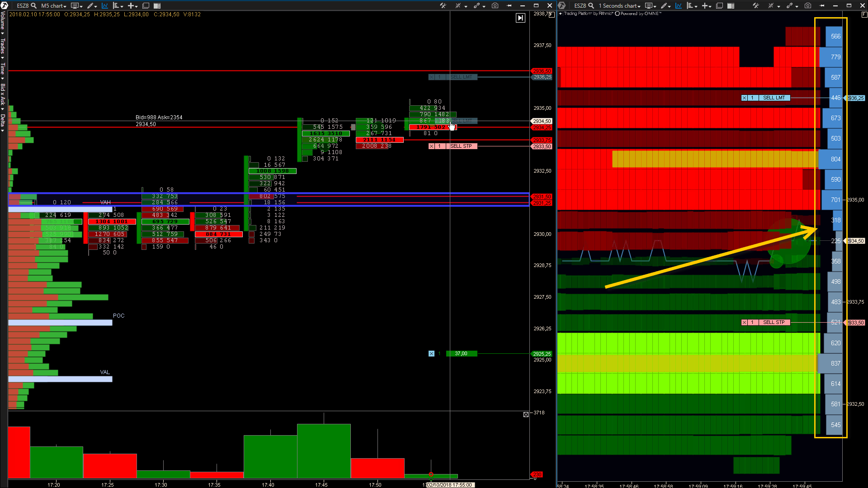Click the VAH level label on profile

coord(105,202)
